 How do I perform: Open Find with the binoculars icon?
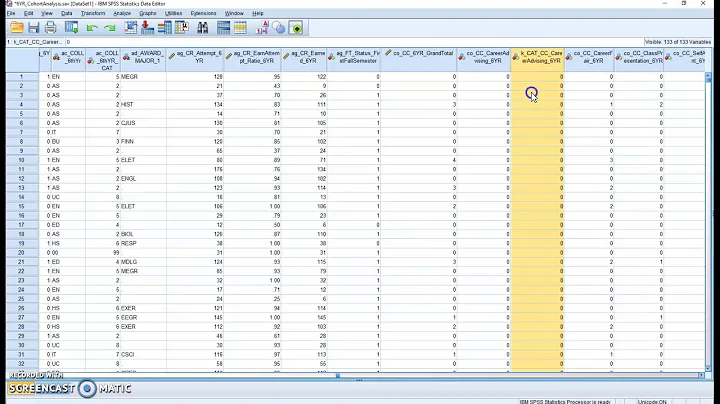202,28
